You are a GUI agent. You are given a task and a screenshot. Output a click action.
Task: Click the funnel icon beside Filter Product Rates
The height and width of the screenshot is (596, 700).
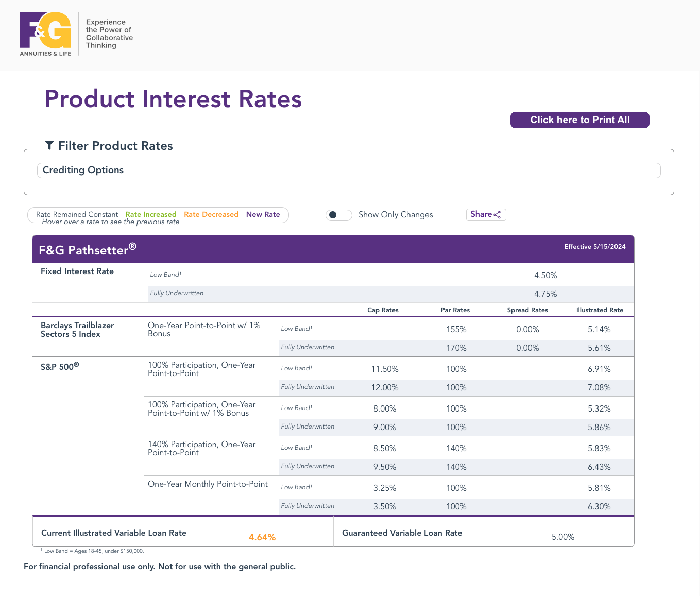coord(49,145)
